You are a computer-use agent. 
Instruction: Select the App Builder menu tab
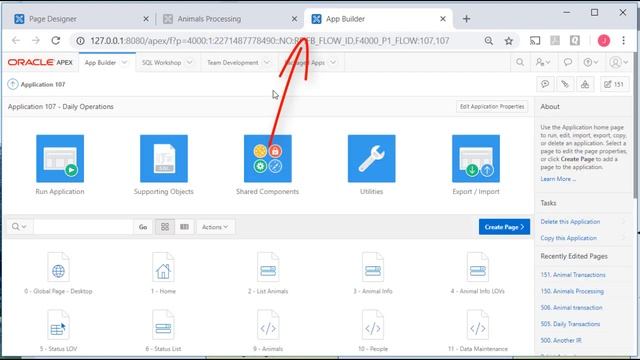coord(100,62)
